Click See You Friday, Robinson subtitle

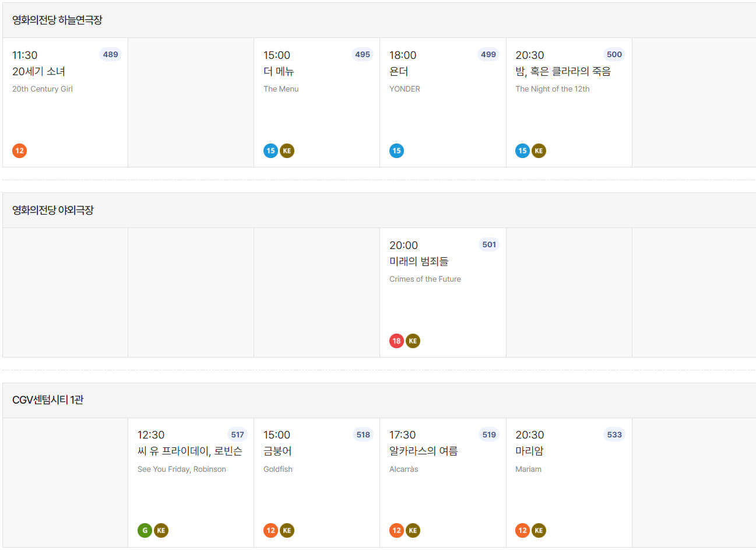[182, 469]
